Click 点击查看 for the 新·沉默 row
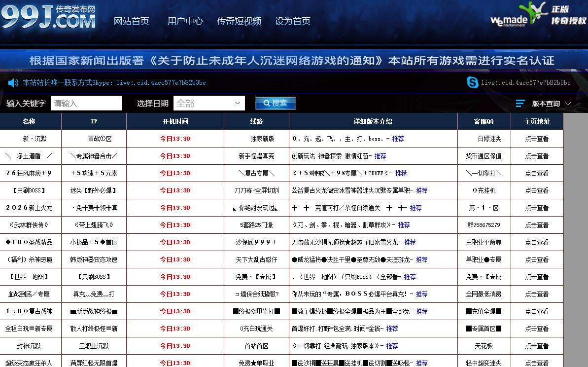Image resolution: width=588 pixels, height=367 pixels. point(537,139)
